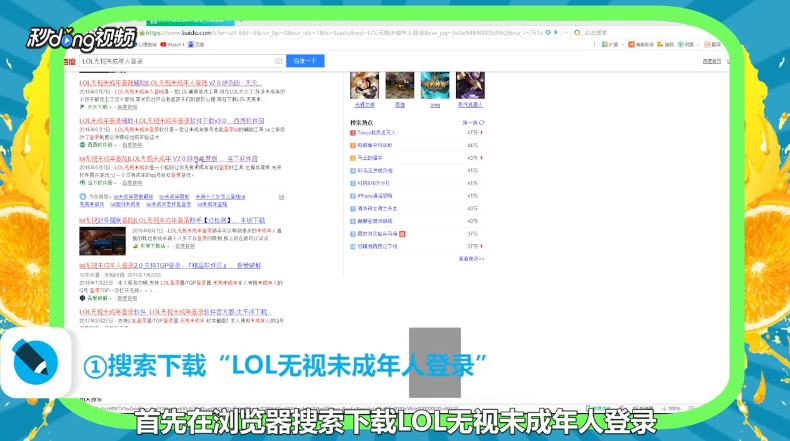Open the Baidu paw bookmark in the bookmarks bar
This screenshot has width=790, height=441.
pos(196,45)
